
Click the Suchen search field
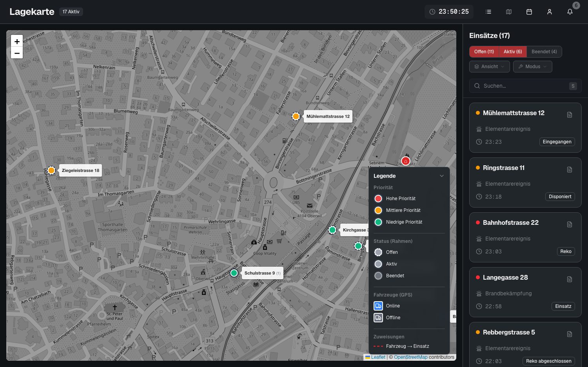pyautogui.click(x=525, y=86)
